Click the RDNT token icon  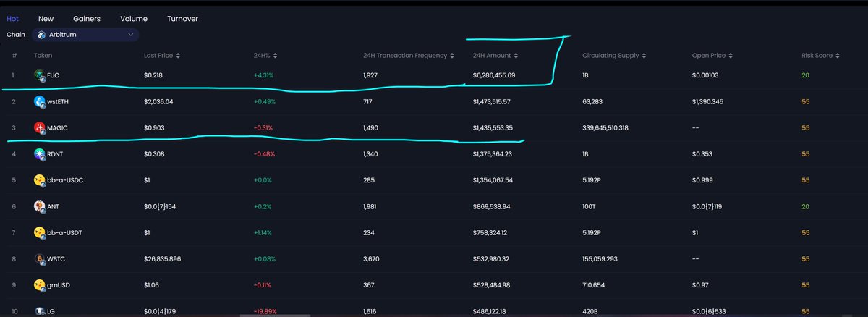[x=40, y=154]
